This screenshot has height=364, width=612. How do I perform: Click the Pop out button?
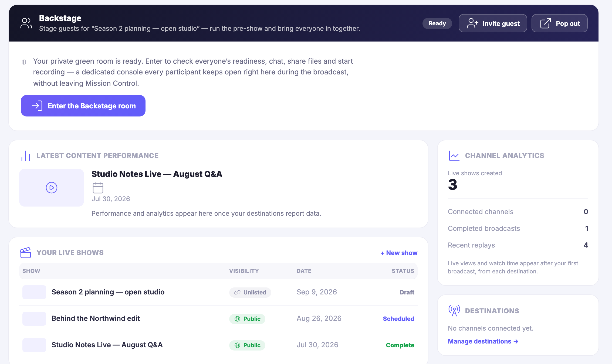[559, 23]
